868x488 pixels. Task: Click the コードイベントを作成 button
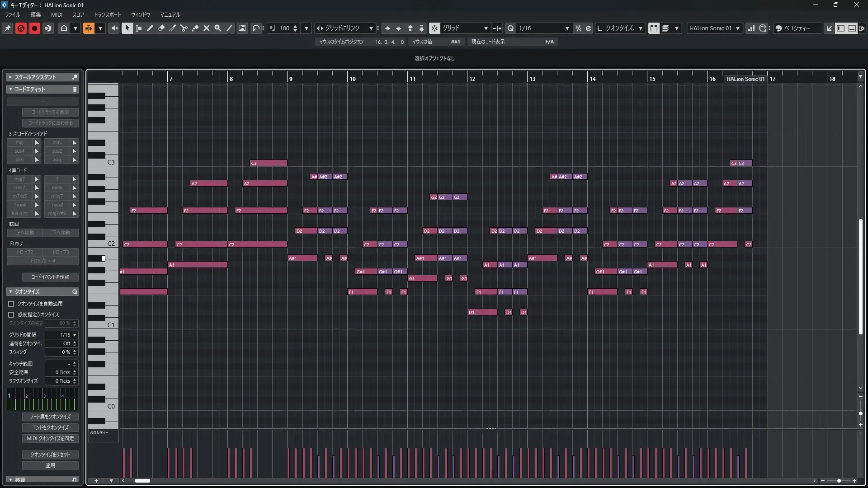click(50, 277)
